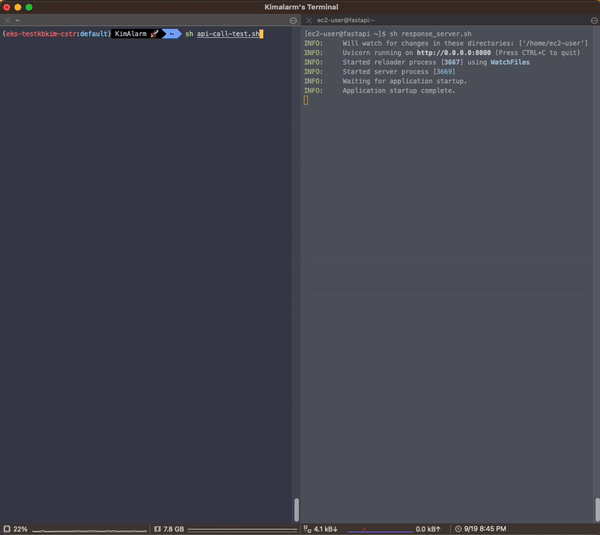Click the red close window button
The image size is (600, 535).
tap(7, 7)
